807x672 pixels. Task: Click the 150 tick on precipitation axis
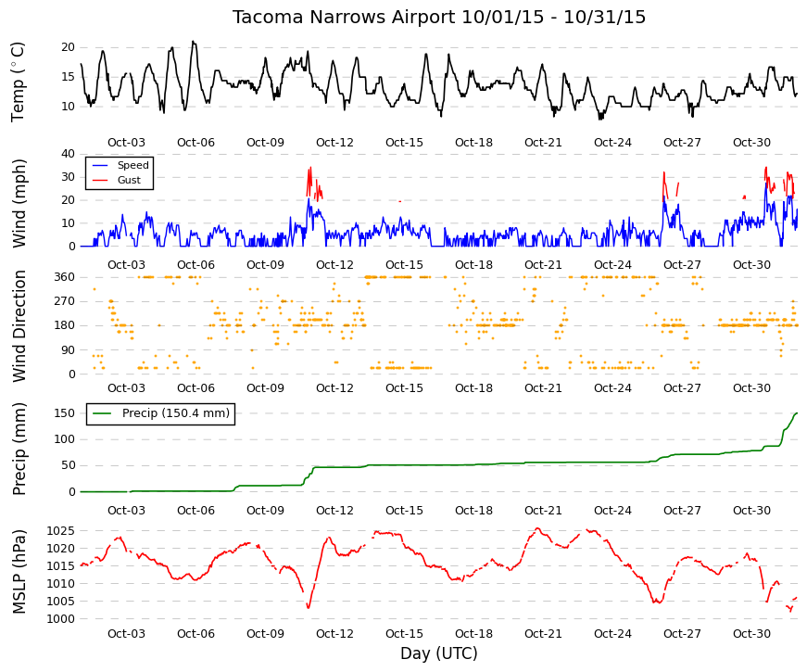click(x=64, y=413)
